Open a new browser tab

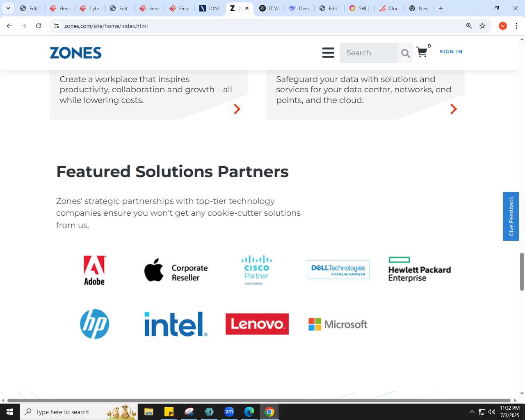[x=441, y=8]
